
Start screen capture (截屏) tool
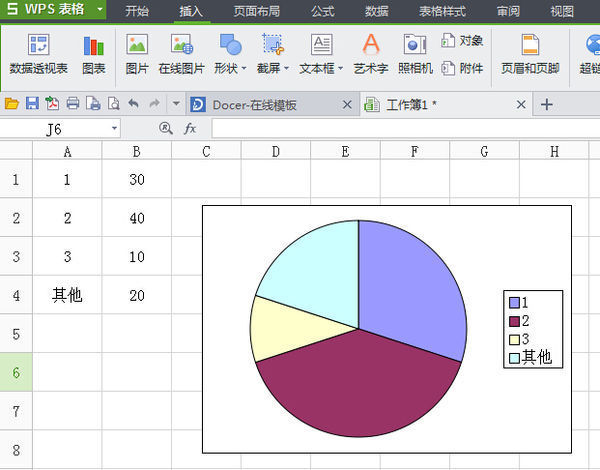tap(272, 54)
